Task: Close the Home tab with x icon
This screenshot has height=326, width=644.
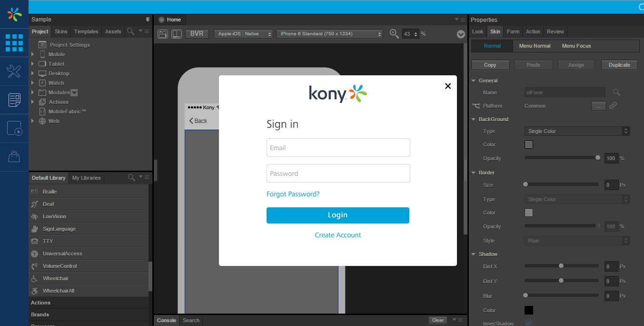Action: click(x=161, y=20)
